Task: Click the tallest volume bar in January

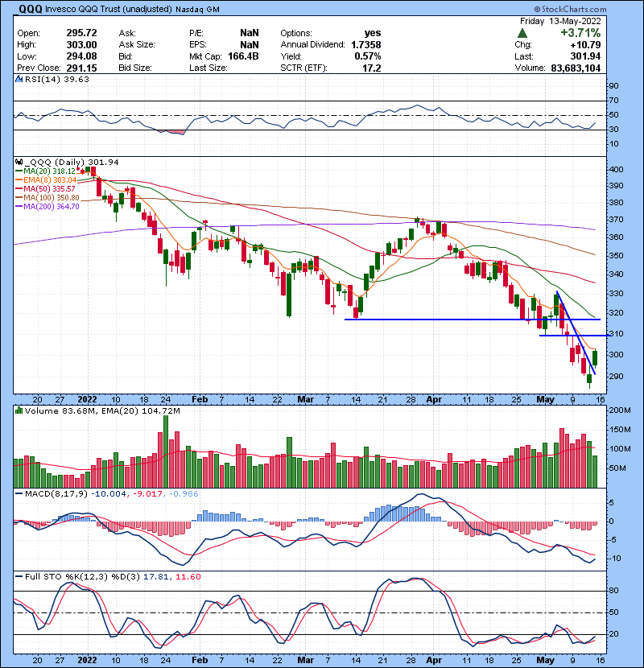Action: pos(166,452)
